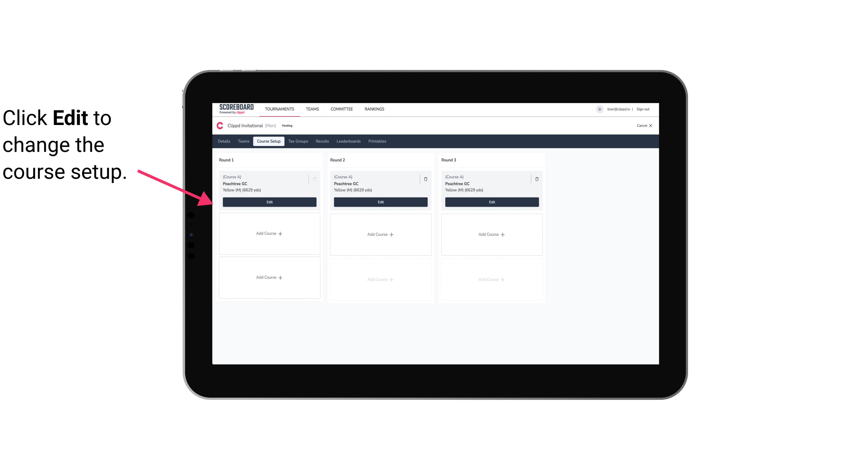Click the Course Setup tab
This screenshot has width=868, height=467.
coord(268,141)
